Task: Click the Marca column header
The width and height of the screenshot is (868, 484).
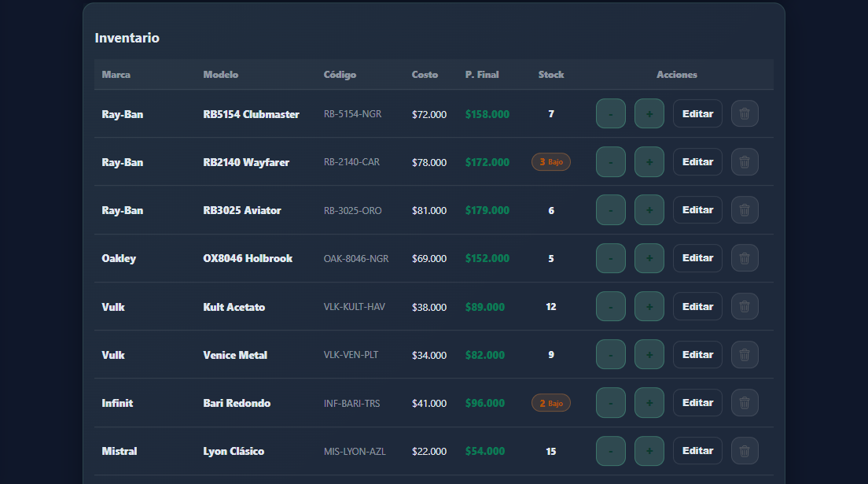Action: 116,75
